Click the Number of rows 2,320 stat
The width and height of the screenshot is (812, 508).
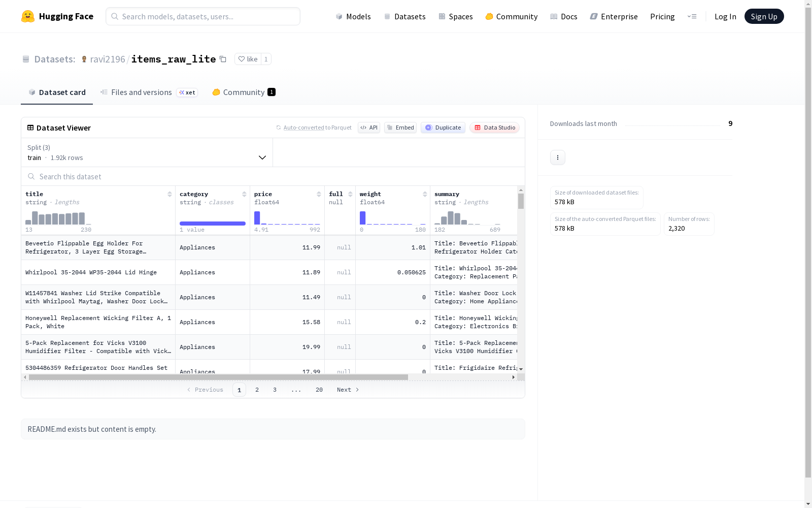pyautogui.click(x=689, y=224)
